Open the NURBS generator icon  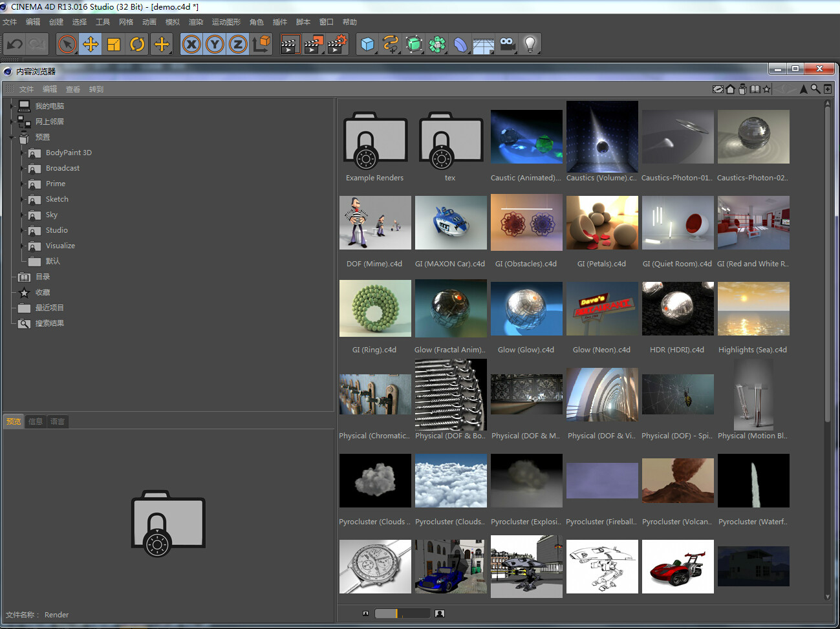click(414, 44)
